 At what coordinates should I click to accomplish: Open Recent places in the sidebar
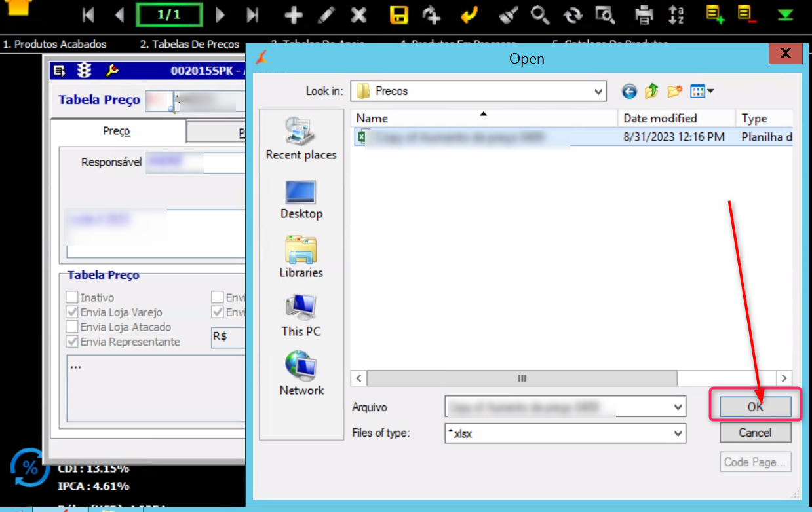point(301,139)
